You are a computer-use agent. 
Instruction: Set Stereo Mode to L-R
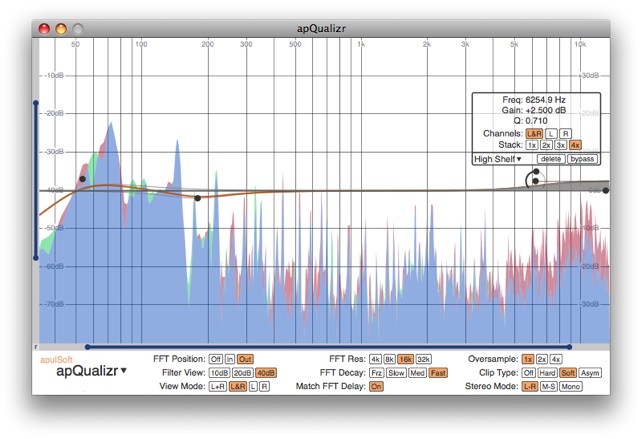pos(530,387)
